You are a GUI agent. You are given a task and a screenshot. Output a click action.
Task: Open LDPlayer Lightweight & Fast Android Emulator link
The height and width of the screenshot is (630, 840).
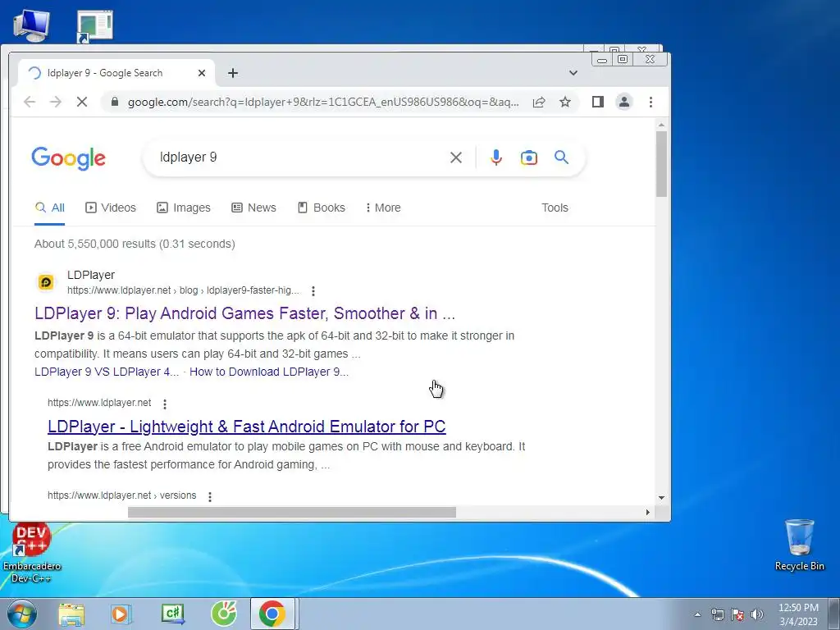point(246,427)
